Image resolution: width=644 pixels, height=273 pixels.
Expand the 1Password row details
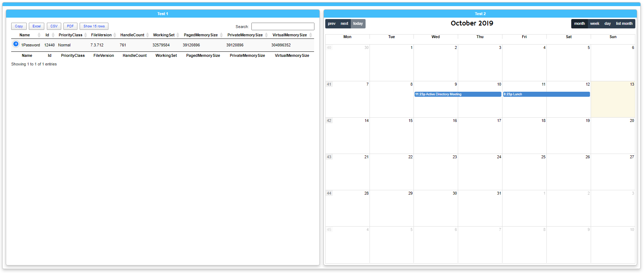coord(16,44)
